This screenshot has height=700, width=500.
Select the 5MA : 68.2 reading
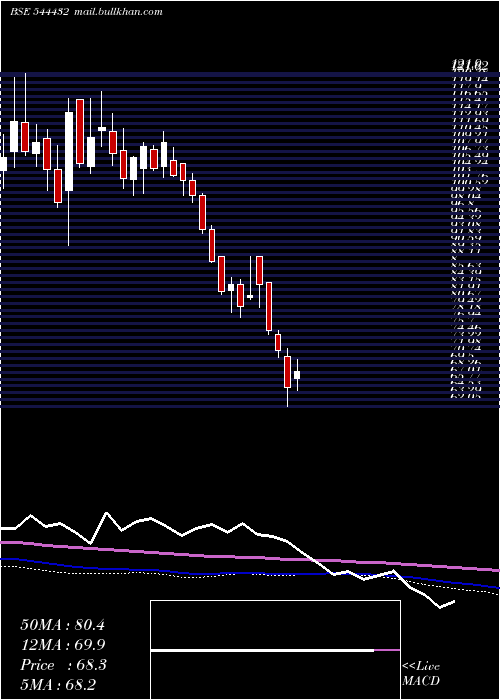(x=58, y=685)
